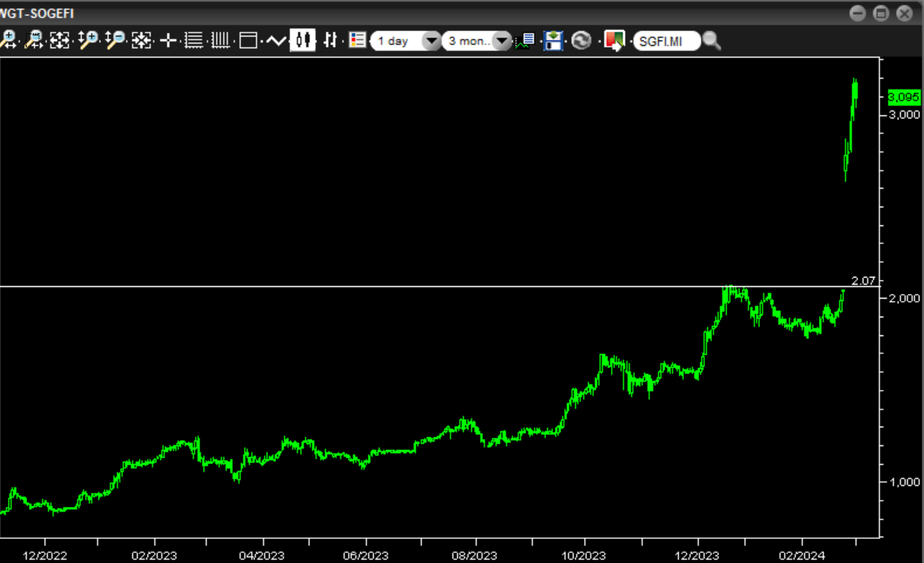Open the indicators chart-list icon
924x563 pixels.
click(525, 40)
